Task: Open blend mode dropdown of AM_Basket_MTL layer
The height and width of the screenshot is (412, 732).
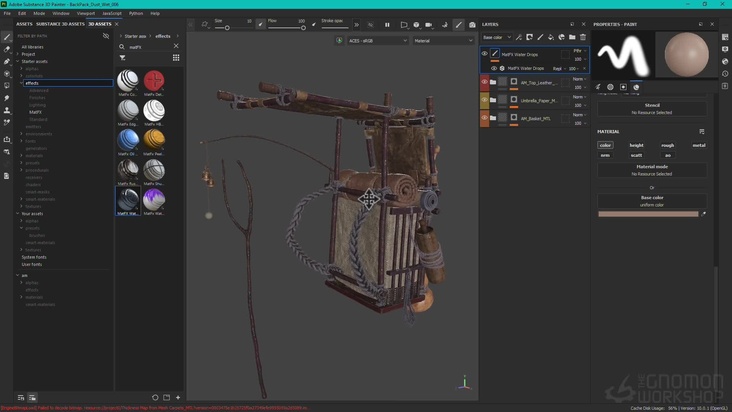Action: [580, 114]
